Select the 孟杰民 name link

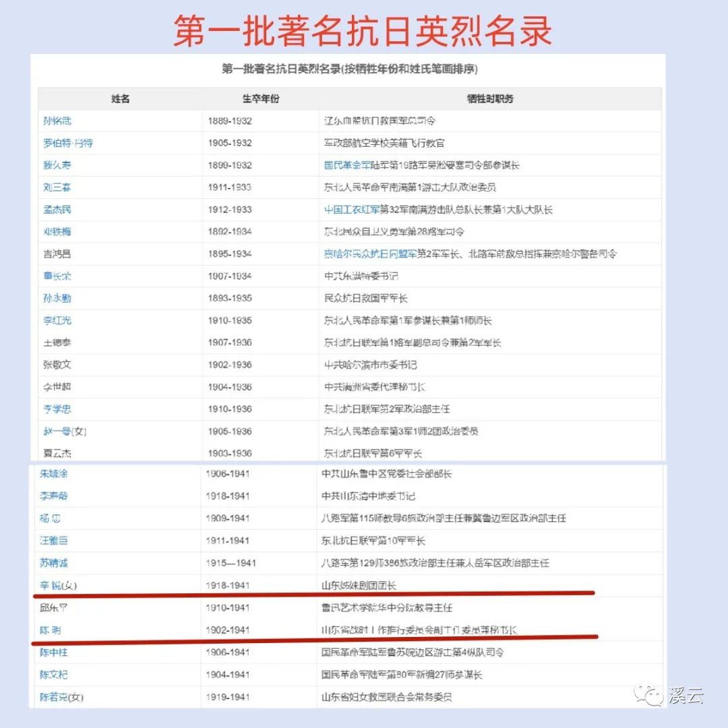[57, 210]
